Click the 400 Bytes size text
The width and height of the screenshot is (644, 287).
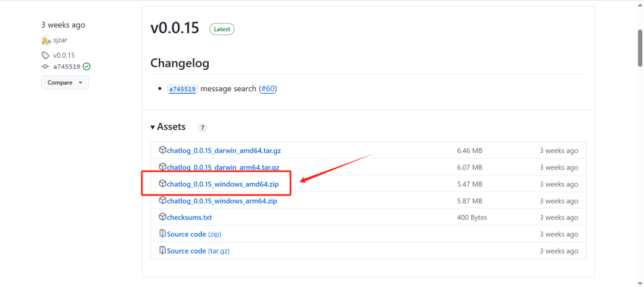[472, 218]
